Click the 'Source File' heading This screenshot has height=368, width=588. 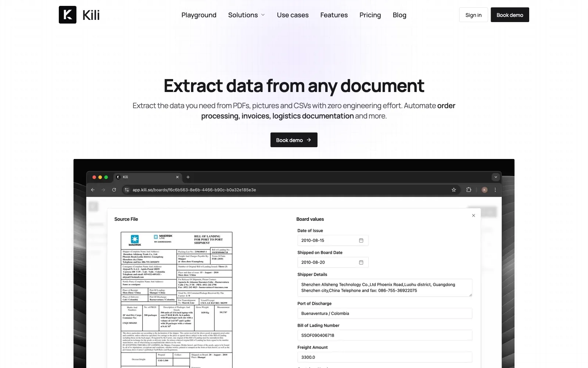coord(126,219)
